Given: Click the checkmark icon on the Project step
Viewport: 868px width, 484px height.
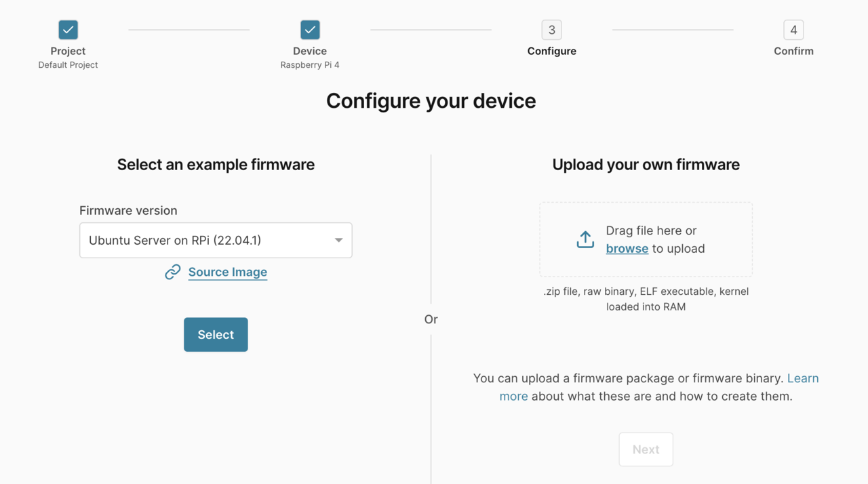Looking at the screenshot, I should tap(68, 29).
